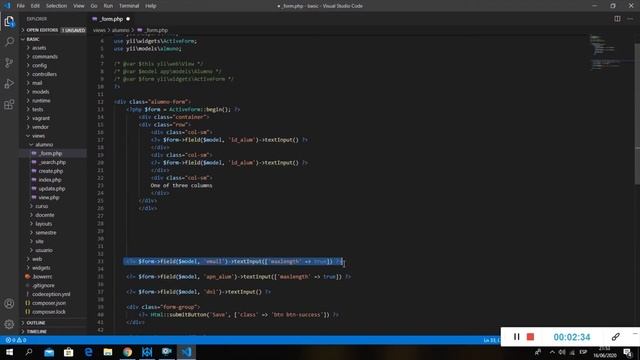This screenshot has width=640, height=360.
Task: Open the Manage gear icon
Action: click(x=9, y=324)
